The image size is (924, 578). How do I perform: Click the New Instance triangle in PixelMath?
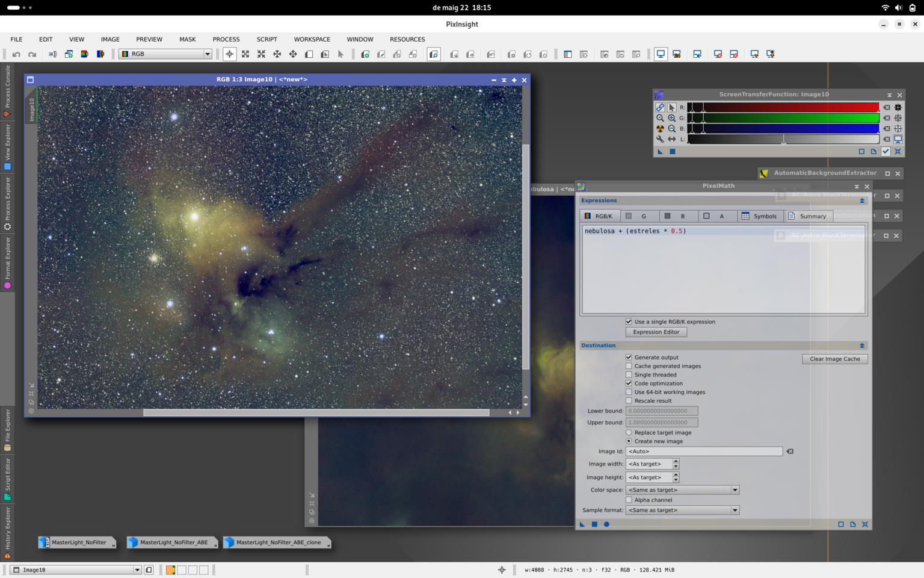[x=582, y=524]
